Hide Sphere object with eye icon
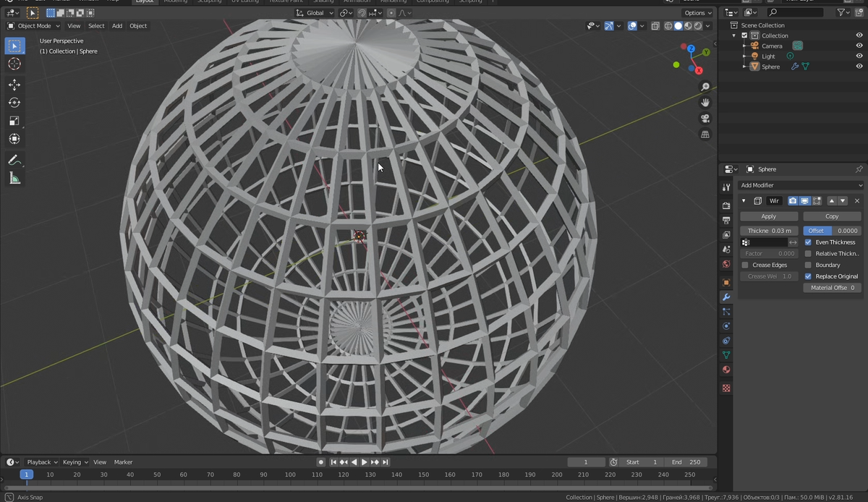Screen dimensions: 868x502 [859, 67]
